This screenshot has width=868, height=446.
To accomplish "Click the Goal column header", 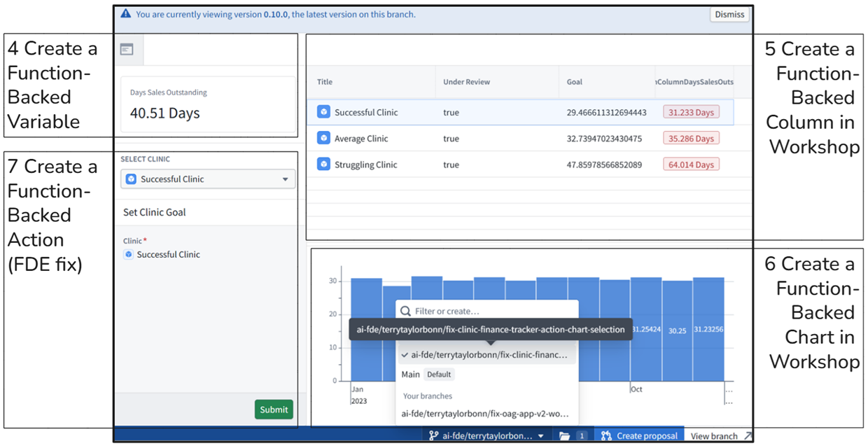I will click(574, 82).
